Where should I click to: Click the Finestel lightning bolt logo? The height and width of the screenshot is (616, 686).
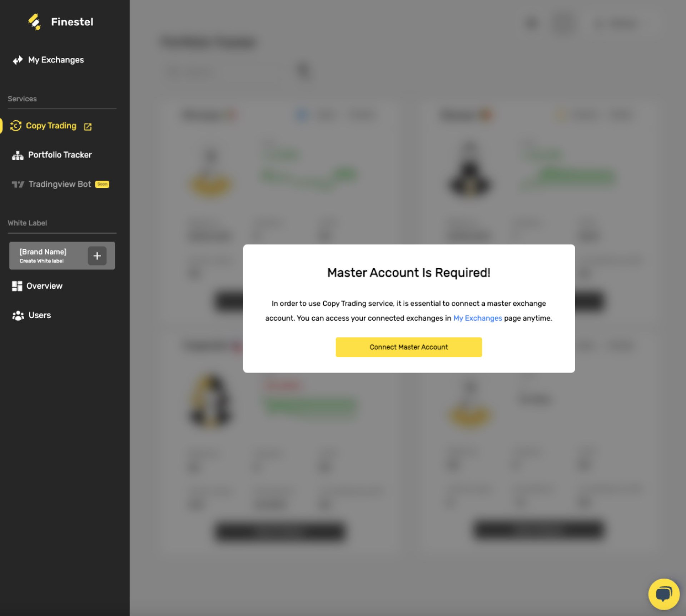[35, 22]
